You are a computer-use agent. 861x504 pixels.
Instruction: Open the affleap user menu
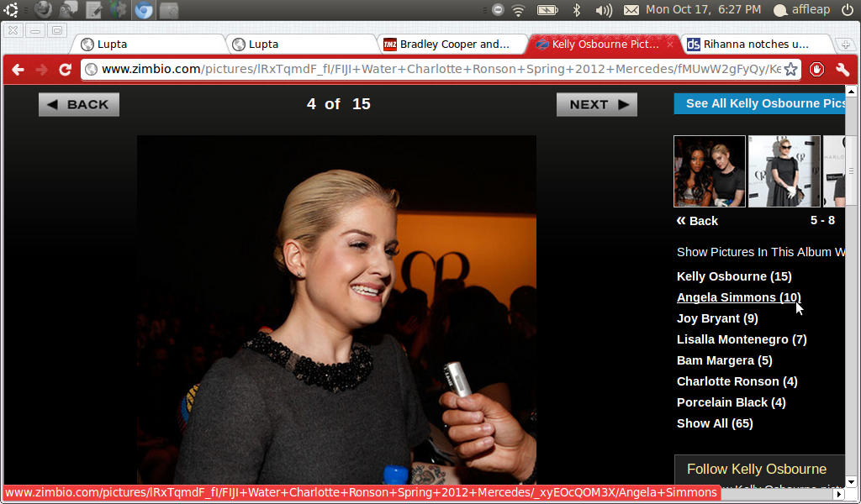tap(801, 9)
